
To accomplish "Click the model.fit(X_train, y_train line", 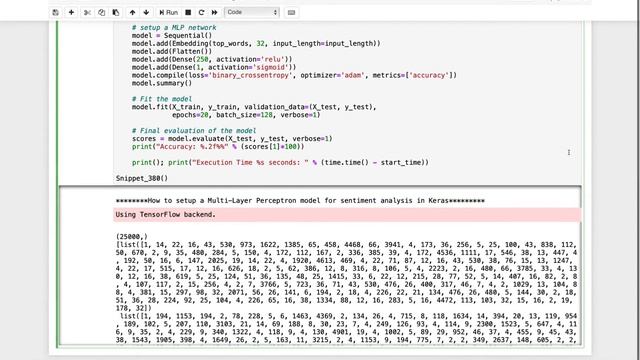I will coord(254,107).
